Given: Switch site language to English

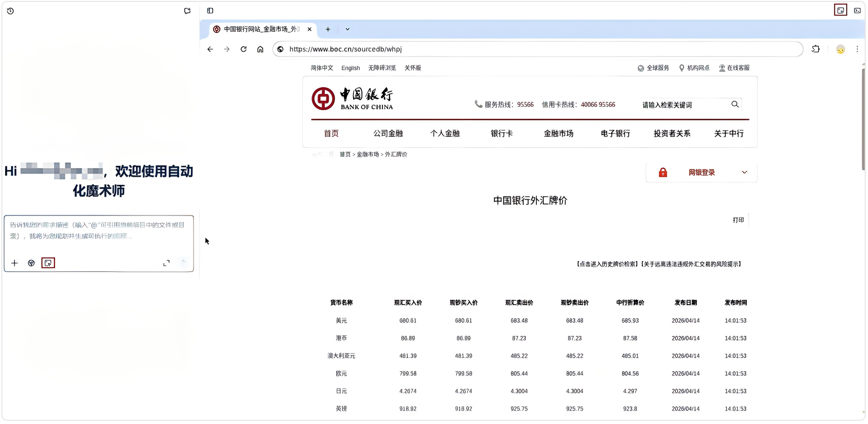Looking at the screenshot, I should (350, 68).
